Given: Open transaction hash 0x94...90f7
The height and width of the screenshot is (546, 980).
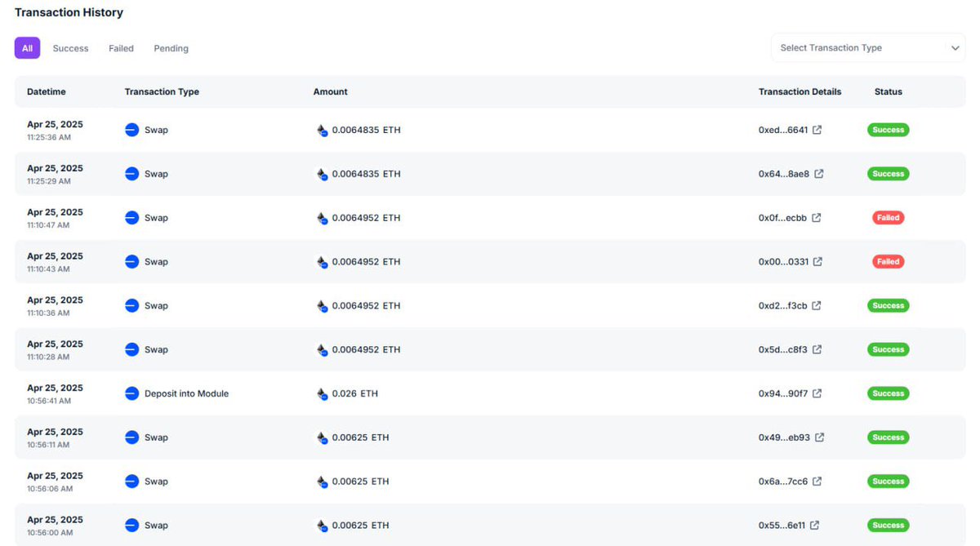Looking at the screenshot, I should coord(783,393).
